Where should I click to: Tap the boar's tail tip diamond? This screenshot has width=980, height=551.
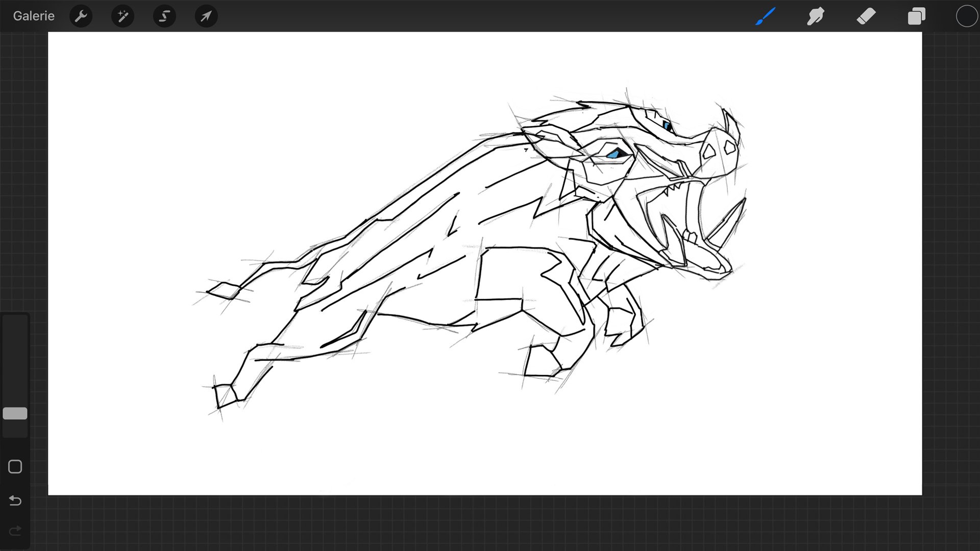(224, 291)
